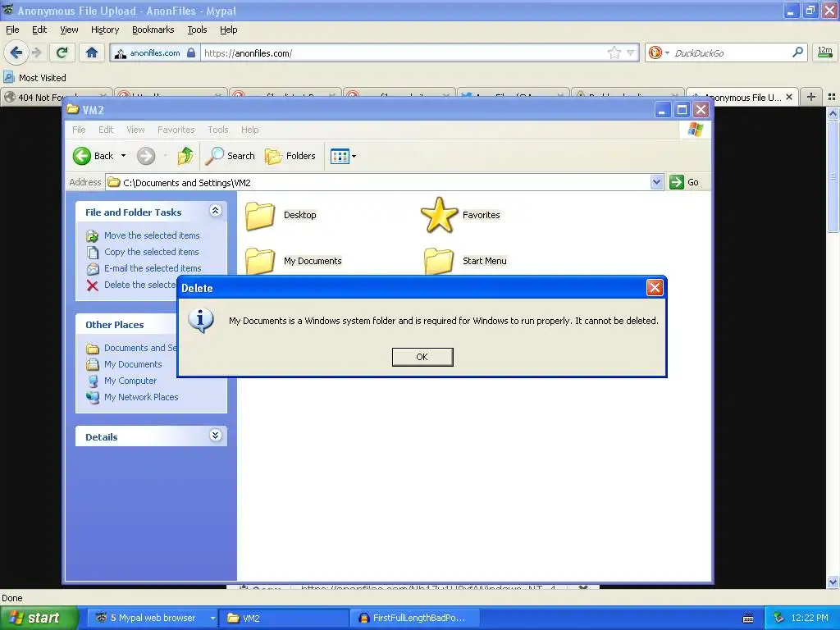This screenshot has height=630, width=840.
Task: Click E-mail the selected items
Action: point(153,268)
